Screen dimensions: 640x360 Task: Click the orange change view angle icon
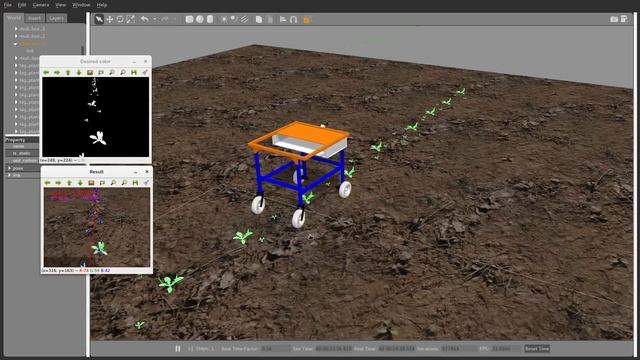click(307, 20)
